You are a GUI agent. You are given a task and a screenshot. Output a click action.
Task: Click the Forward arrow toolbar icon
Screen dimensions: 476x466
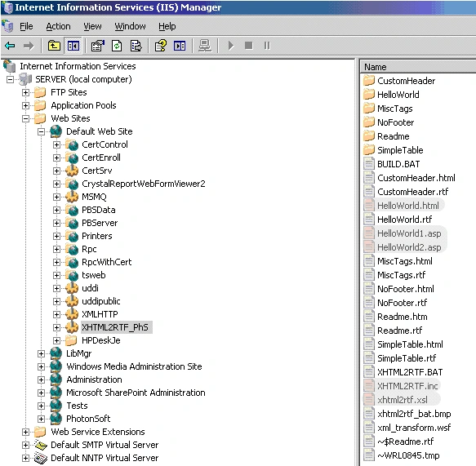tap(29, 46)
